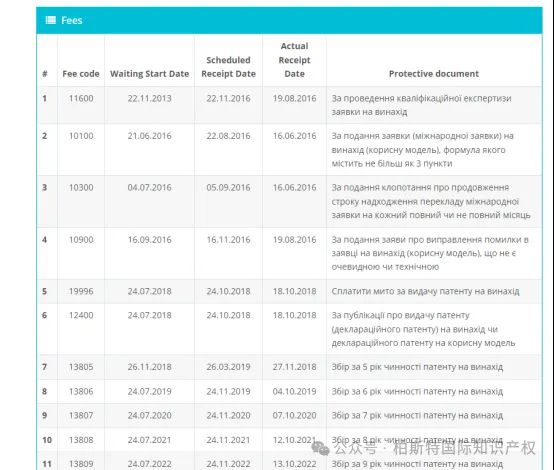Click the Waiting Start Date column header

[x=149, y=74]
